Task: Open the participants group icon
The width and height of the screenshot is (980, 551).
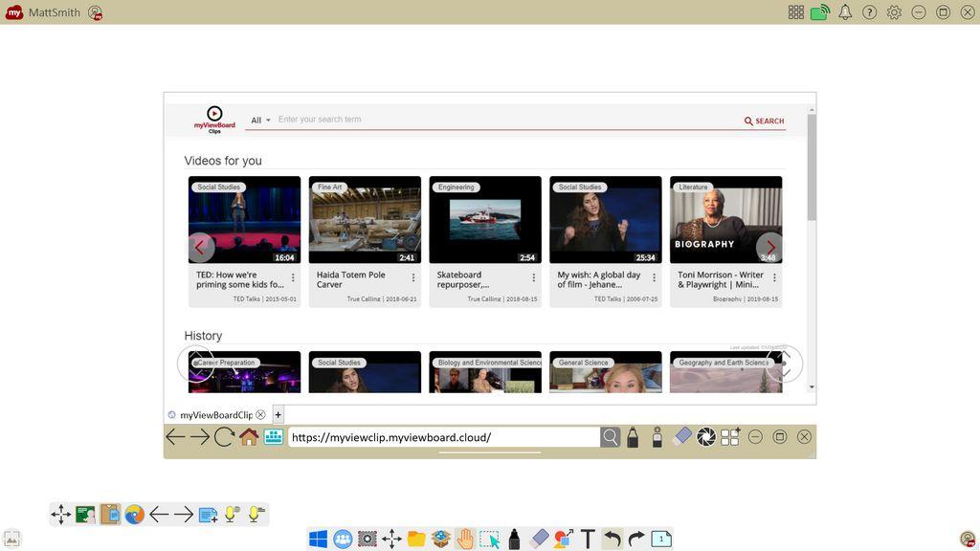Action: pyautogui.click(x=343, y=539)
